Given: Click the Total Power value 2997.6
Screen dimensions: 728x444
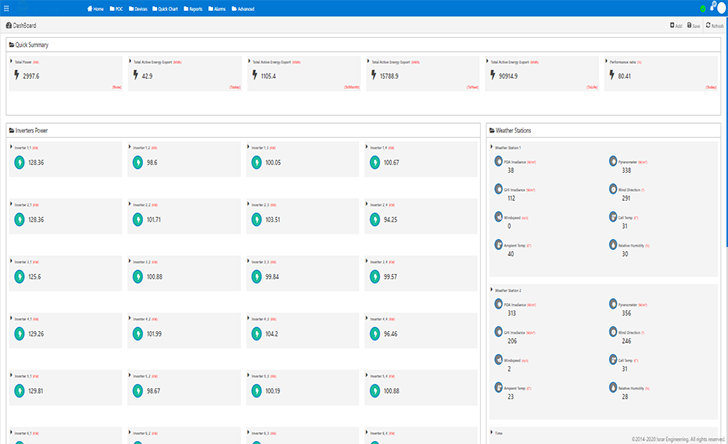Looking at the screenshot, I should (31, 76).
